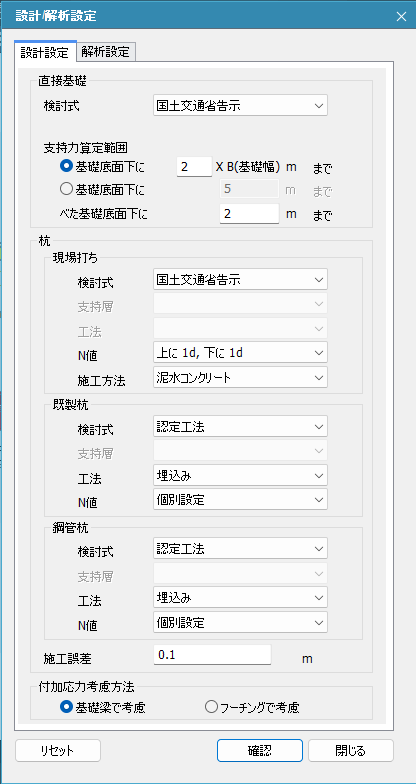Open 鋼管杭 検討式 dropdown
This screenshot has height=784, width=416.
240,548
